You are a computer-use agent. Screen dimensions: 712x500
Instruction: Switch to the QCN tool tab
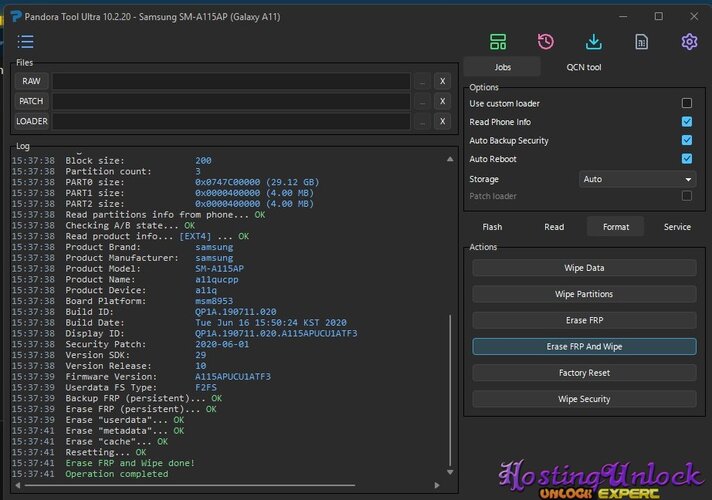point(583,67)
